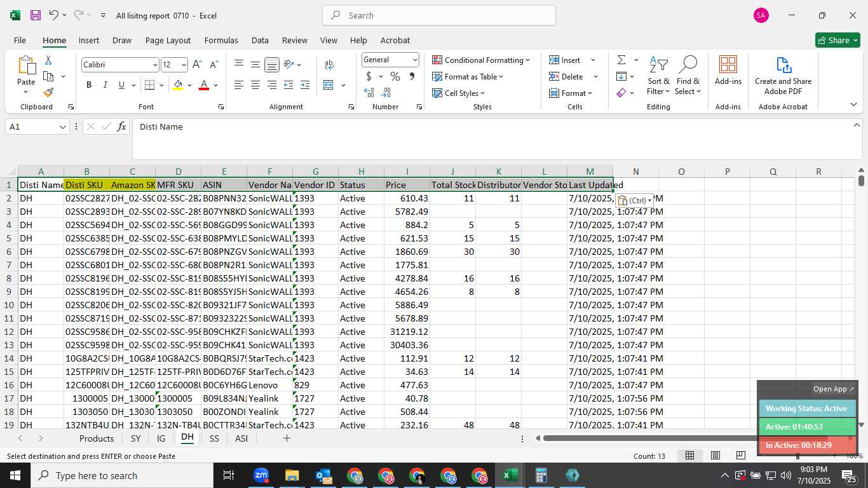Viewport: 868px width, 488px height.
Task: Click the Save icon in title bar
Action: coord(36,15)
